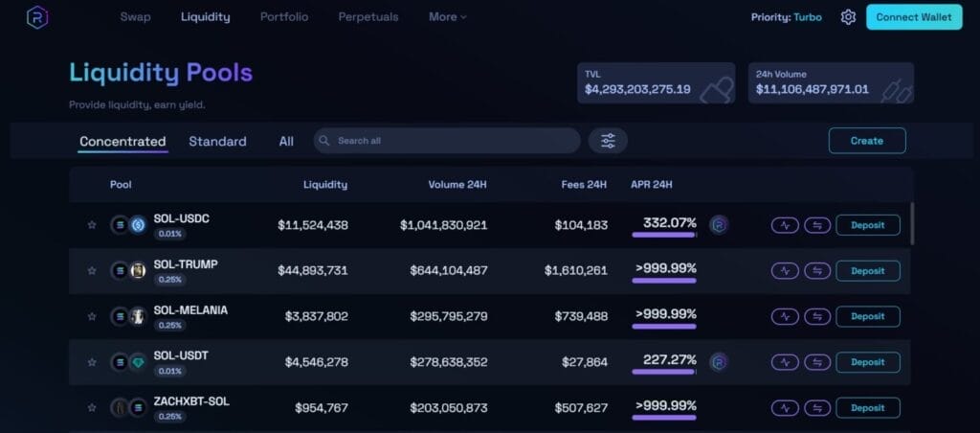Click the Search all input field
This screenshot has width=980, height=433.
(447, 141)
